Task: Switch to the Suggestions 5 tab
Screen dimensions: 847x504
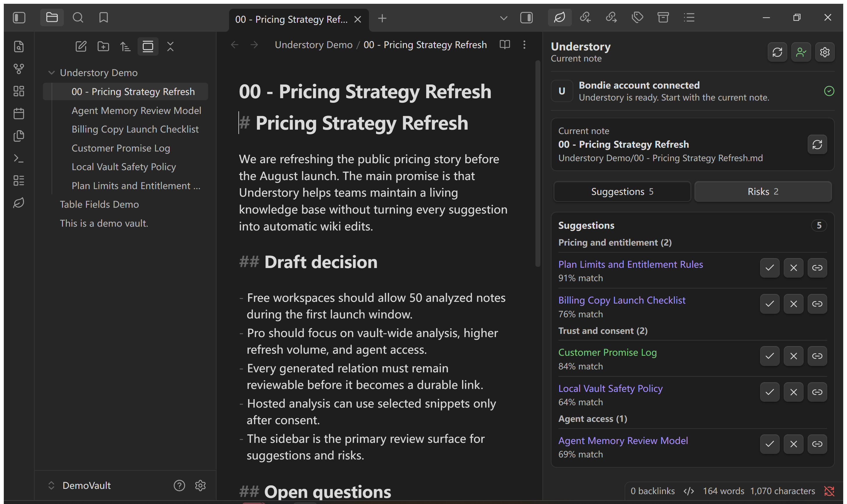Action: click(622, 191)
